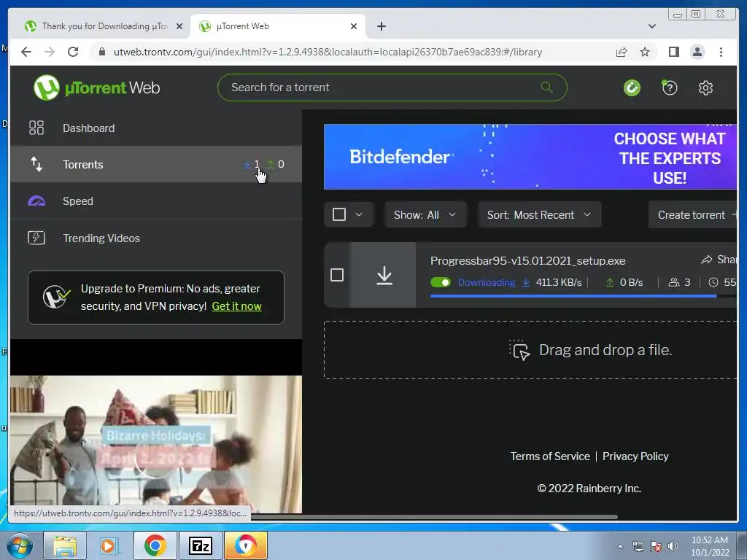Click the Bitdefender ad banner
747x560 pixels.
[x=530, y=157]
